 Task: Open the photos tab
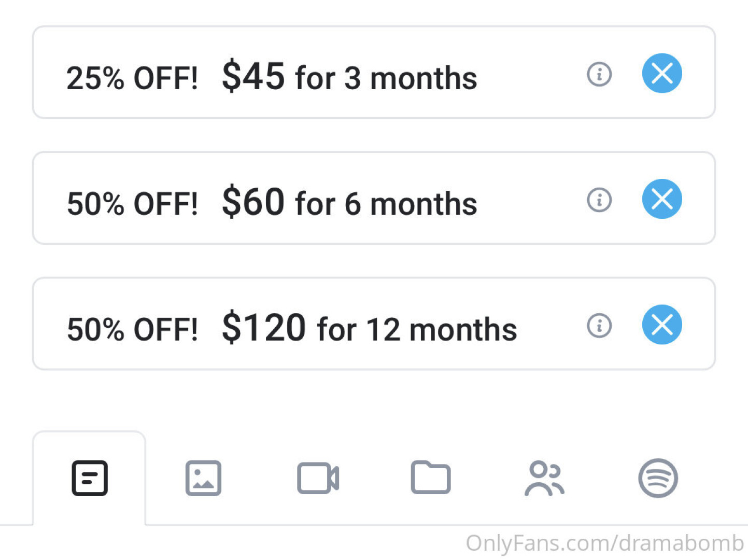pos(203,478)
